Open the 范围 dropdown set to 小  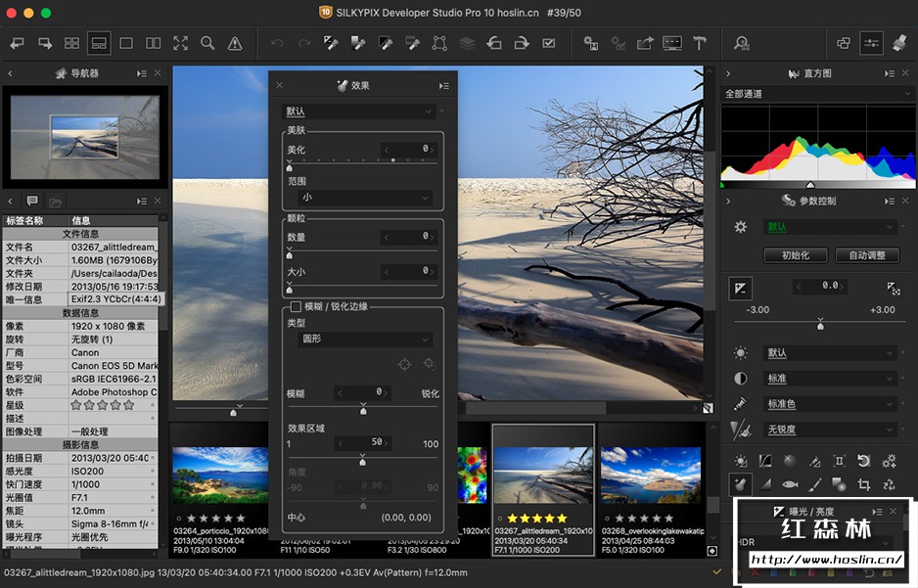pyautogui.click(x=365, y=198)
